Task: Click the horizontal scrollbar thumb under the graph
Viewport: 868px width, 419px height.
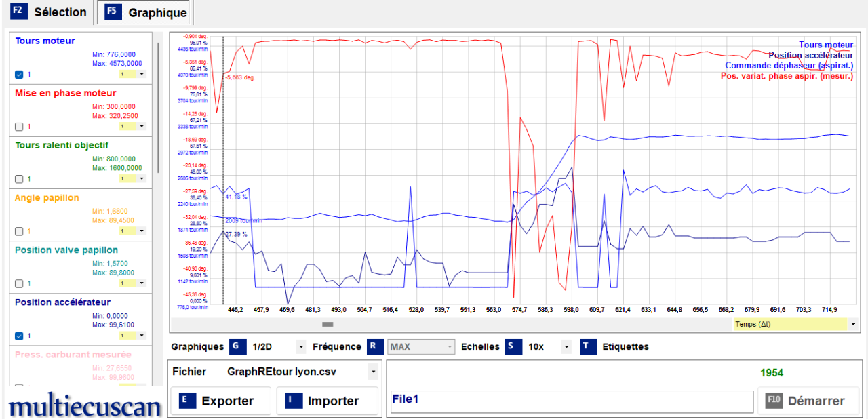Action: (x=328, y=325)
